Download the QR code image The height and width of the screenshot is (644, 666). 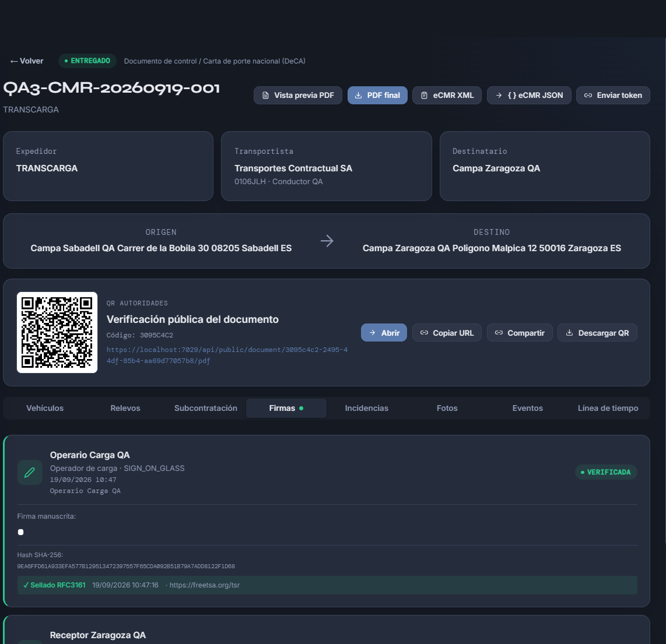coord(597,333)
